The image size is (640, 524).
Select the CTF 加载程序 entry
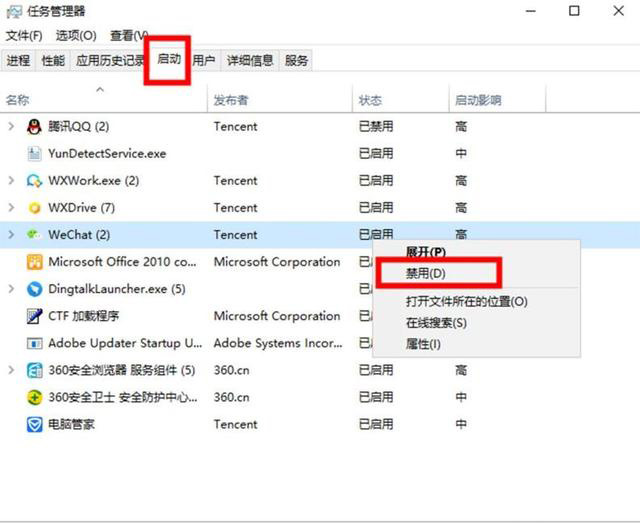84,316
